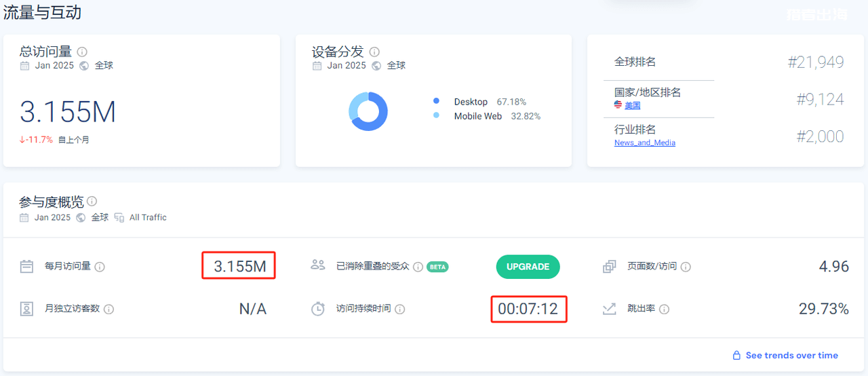Click the monthly visits 3.155M value
The height and width of the screenshot is (376, 868).
pos(240,267)
